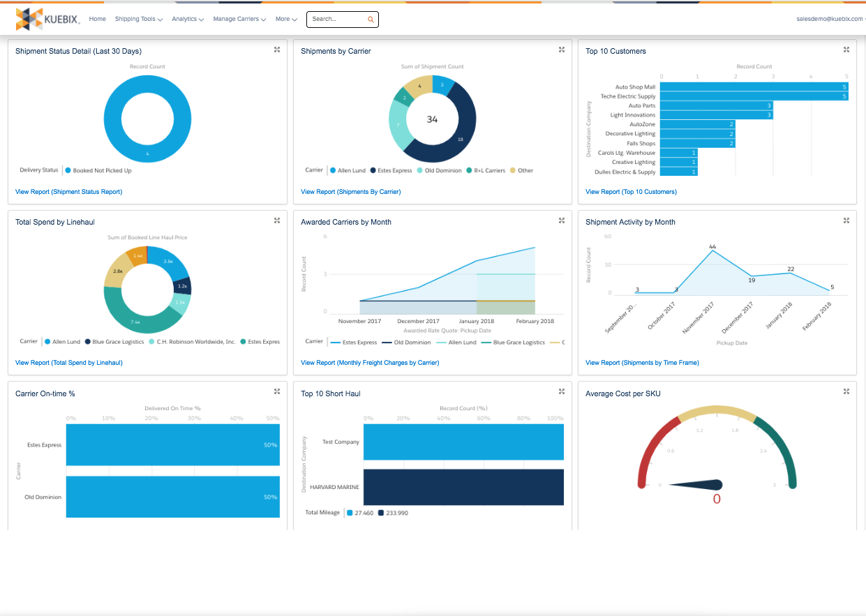Open the Manage Carriers menu
This screenshot has height=616, width=866.
pyautogui.click(x=239, y=20)
